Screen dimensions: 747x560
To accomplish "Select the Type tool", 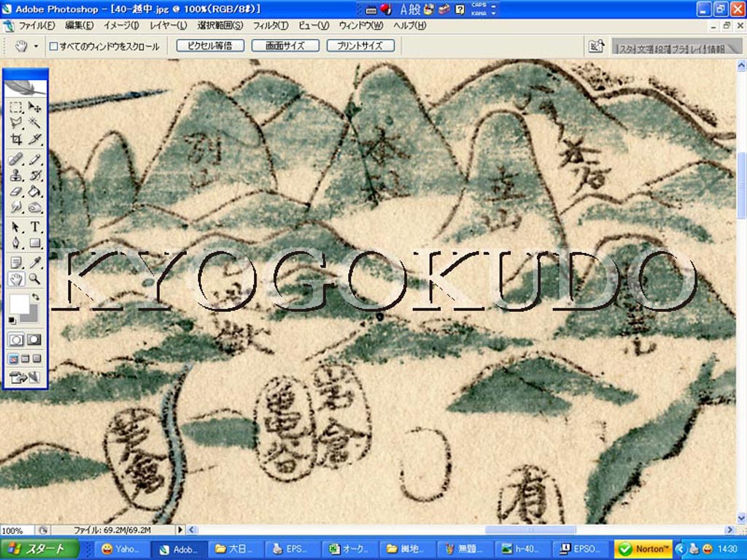I will coord(34,227).
